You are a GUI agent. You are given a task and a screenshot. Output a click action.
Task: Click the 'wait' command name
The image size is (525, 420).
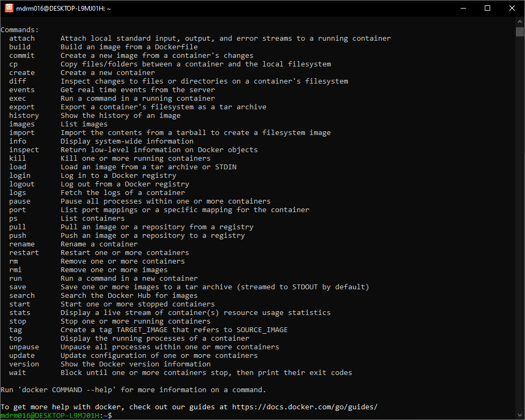(18, 373)
